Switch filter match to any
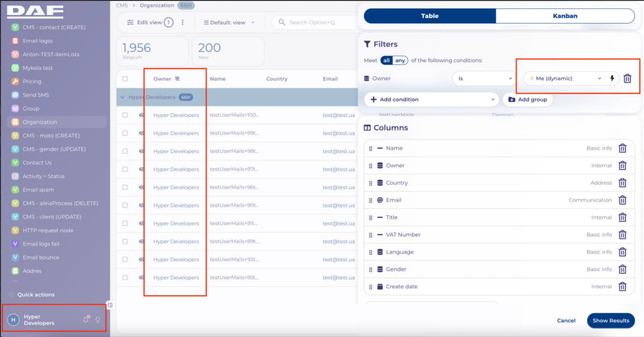644x337 pixels. pos(400,61)
